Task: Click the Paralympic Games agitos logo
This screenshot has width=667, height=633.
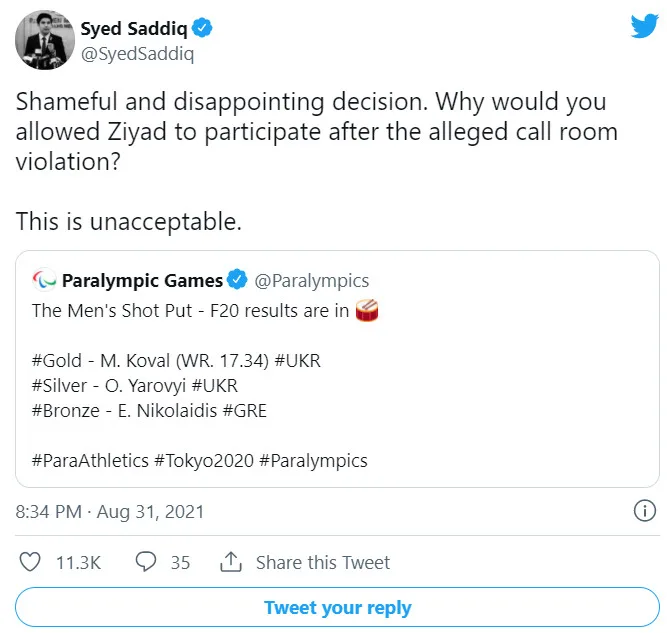Action: (45, 280)
